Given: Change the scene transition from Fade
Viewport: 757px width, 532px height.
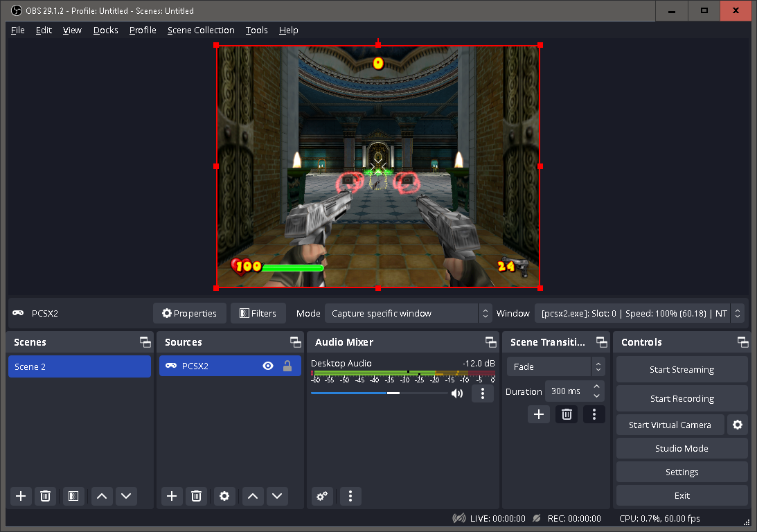Looking at the screenshot, I should click(x=554, y=366).
